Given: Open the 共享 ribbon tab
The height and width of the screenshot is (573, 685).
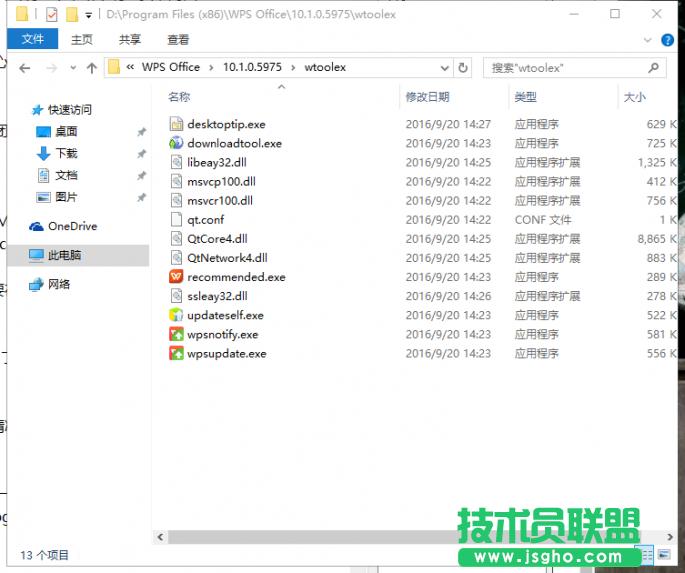Looking at the screenshot, I should [130, 40].
